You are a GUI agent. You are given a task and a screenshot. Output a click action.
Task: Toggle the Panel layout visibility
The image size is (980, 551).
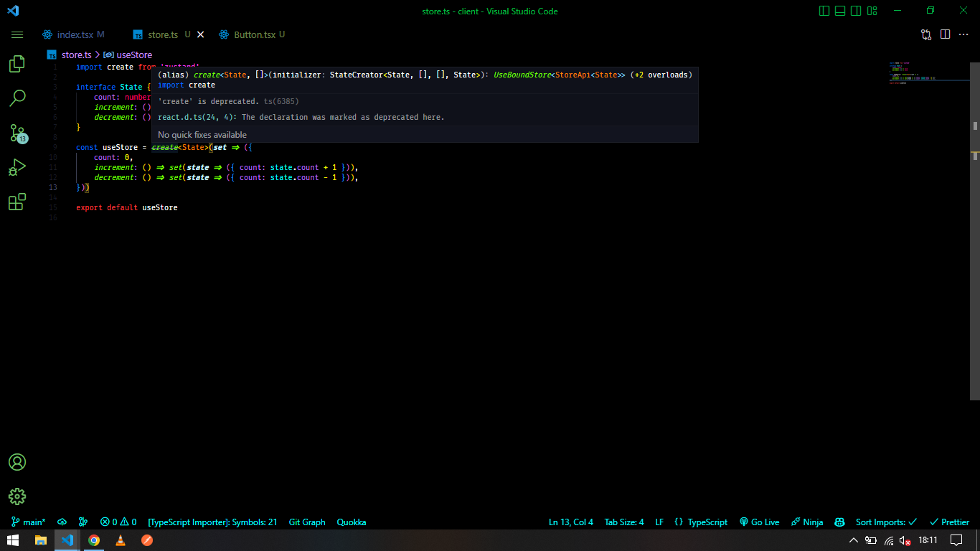839,10
